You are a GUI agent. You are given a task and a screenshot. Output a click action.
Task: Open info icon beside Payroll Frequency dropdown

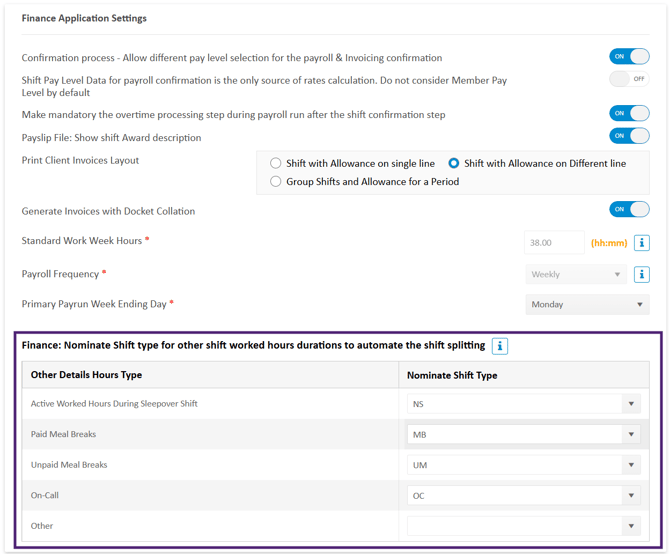(641, 274)
